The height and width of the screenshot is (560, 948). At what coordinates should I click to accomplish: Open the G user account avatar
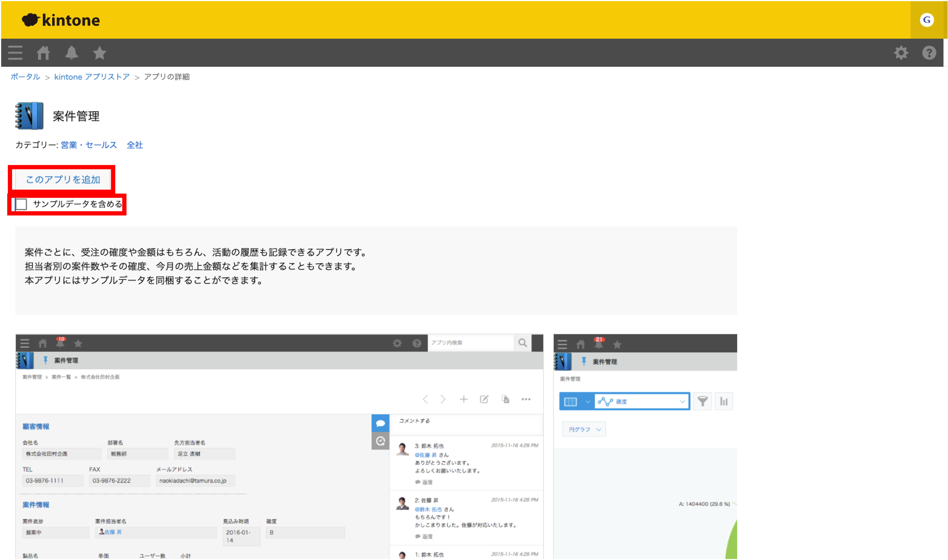(926, 20)
